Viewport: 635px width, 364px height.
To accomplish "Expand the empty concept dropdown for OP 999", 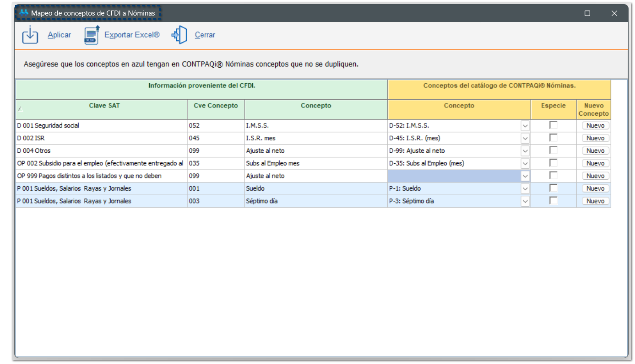I will [x=525, y=176].
